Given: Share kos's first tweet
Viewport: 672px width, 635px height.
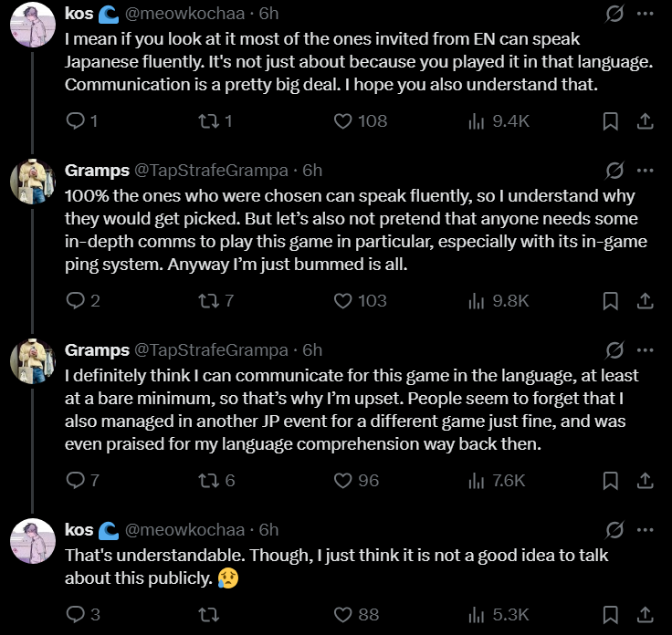Looking at the screenshot, I should coord(645,121).
